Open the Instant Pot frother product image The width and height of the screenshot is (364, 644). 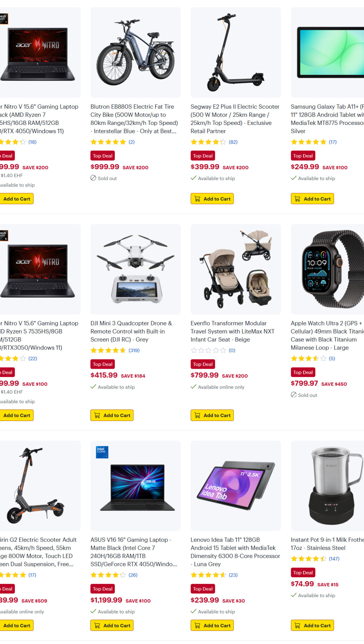click(327, 486)
